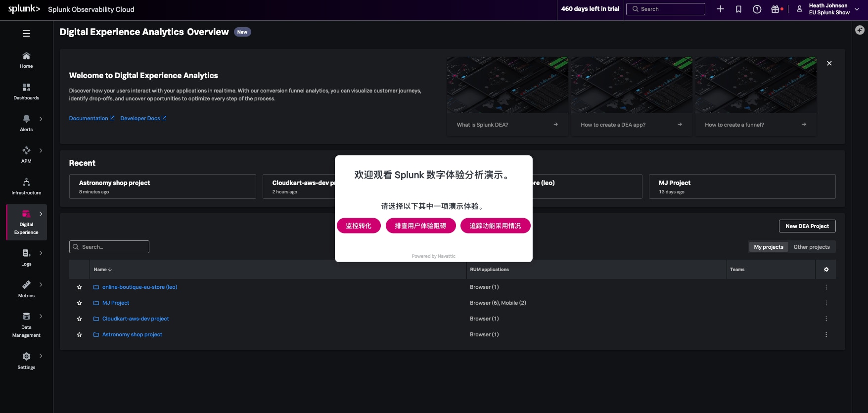
Task: Open actions menu for MJ Project row
Action: pyautogui.click(x=826, y=303)
